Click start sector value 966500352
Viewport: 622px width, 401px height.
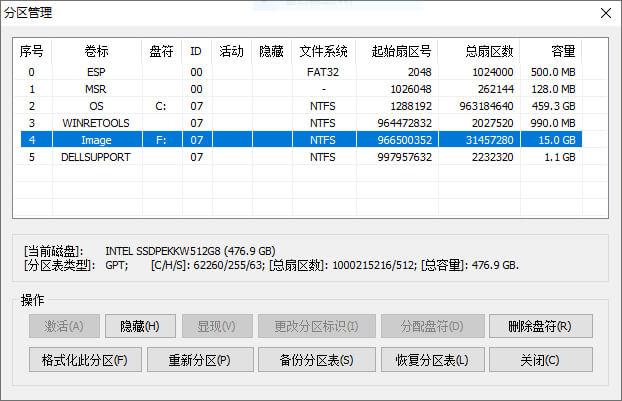point(405,140)
